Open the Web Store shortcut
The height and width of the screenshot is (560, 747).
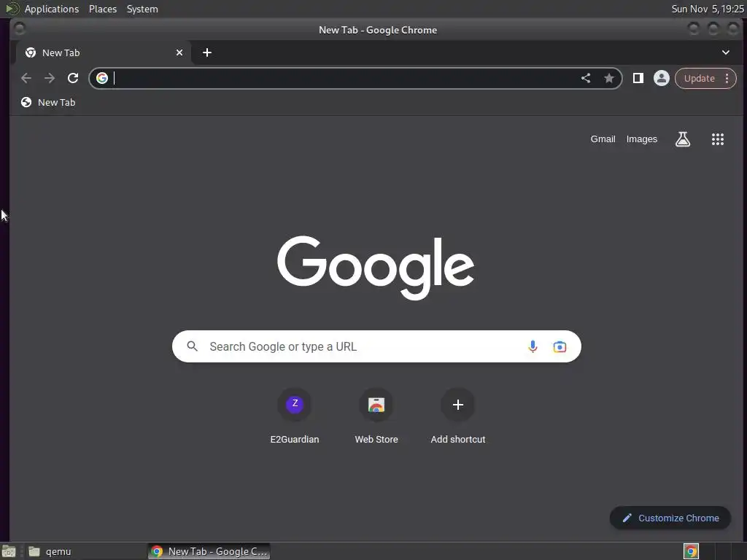pos(376,417)
